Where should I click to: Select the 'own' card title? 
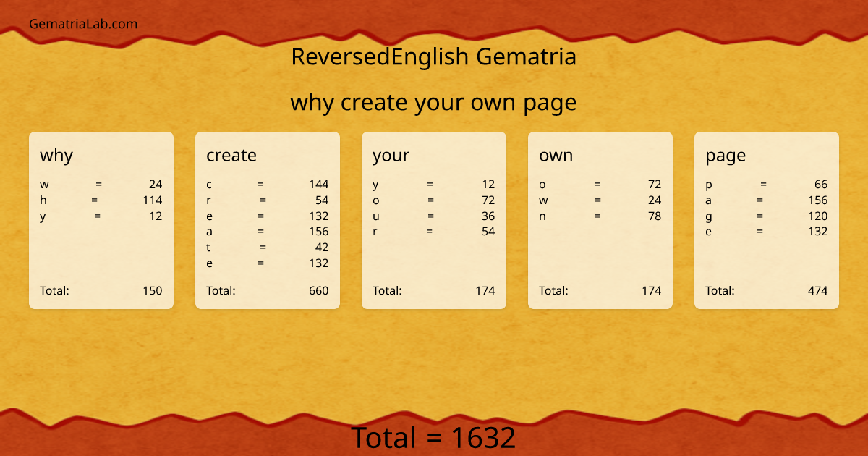[x=556, y=155]
